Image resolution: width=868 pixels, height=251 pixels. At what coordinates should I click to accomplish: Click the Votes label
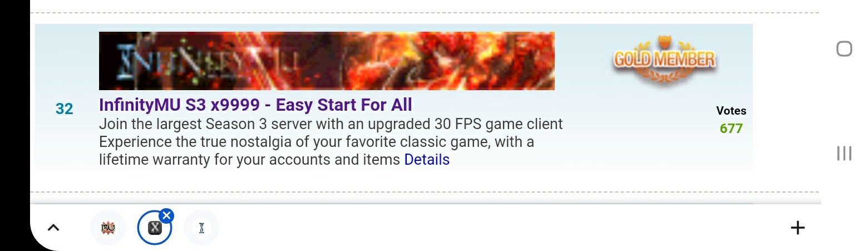click(731, 111)
